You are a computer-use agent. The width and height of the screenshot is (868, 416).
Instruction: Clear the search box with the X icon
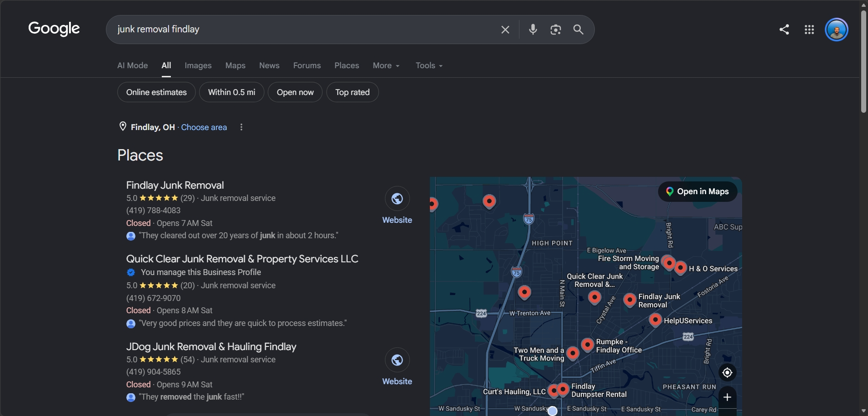505,30
